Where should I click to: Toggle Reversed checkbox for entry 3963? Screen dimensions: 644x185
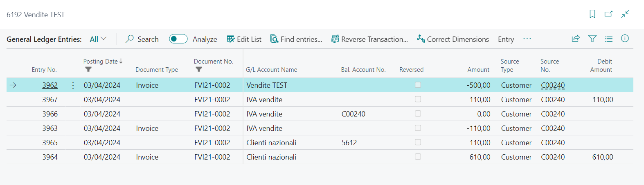[418, 128]
